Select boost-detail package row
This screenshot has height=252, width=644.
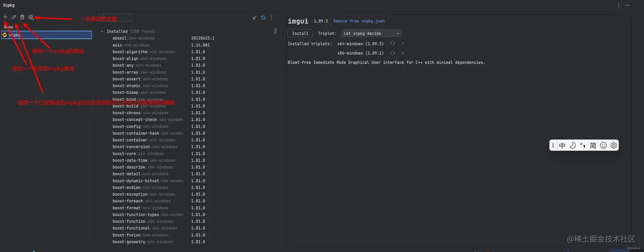click(x=140, y=174)
